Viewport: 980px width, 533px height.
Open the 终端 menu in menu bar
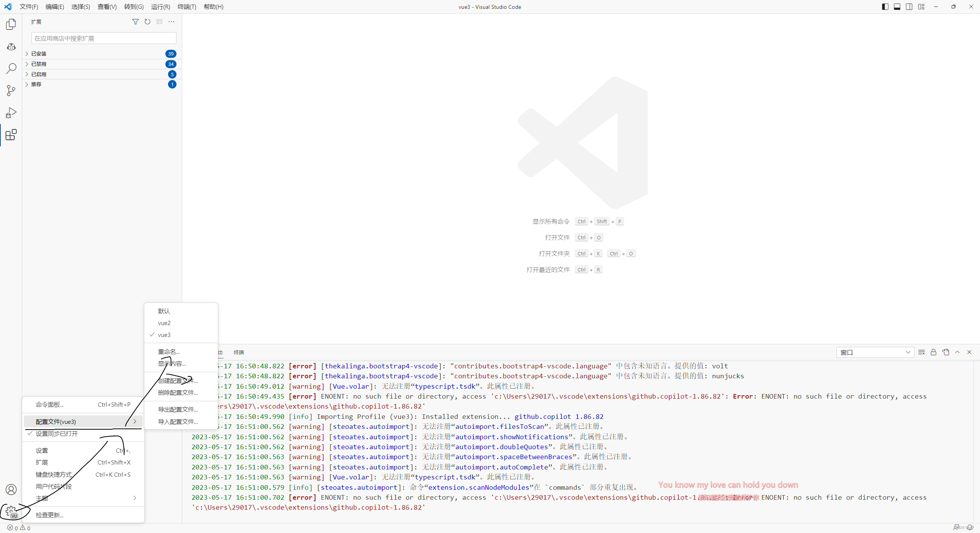187,7
